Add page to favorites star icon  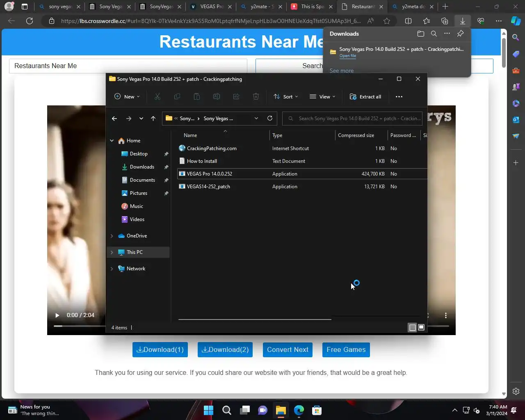point(387,21)
